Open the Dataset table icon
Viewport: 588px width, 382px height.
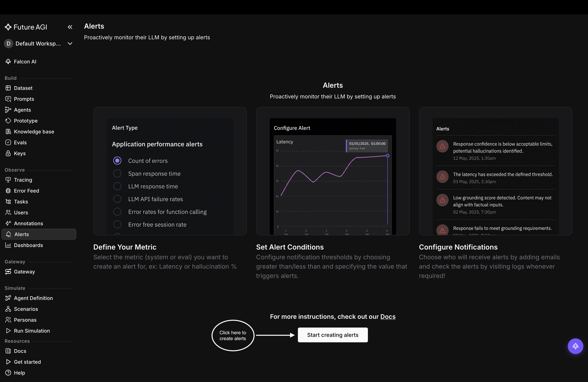[x=8, y=88]
